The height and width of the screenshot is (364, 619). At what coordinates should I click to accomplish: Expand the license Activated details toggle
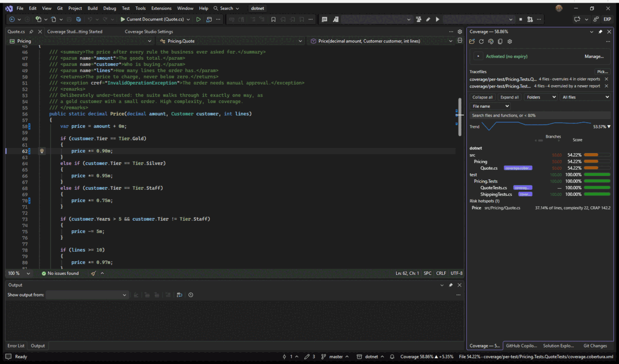pyautogui.click(x=478, y=56)
